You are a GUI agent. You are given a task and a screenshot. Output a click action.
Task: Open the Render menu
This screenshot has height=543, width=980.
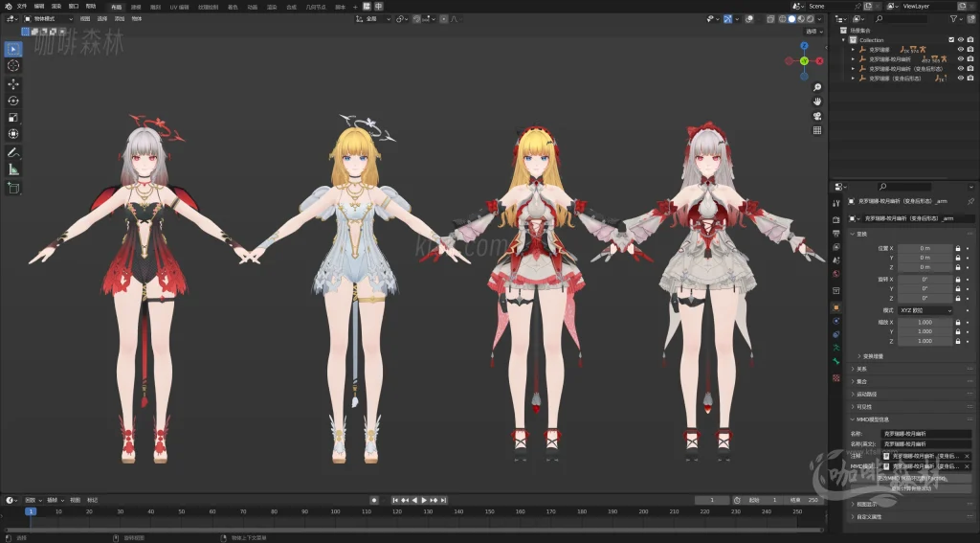(x=56, y=7)
